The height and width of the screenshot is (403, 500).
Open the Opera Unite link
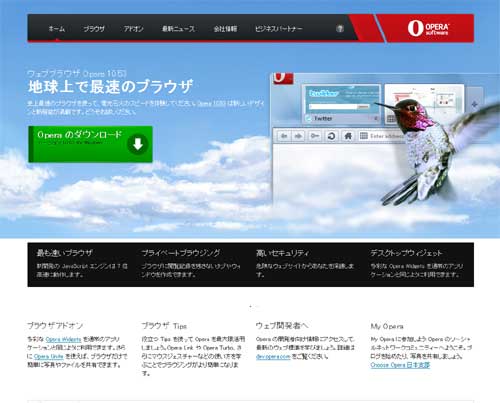coord(49,356)
